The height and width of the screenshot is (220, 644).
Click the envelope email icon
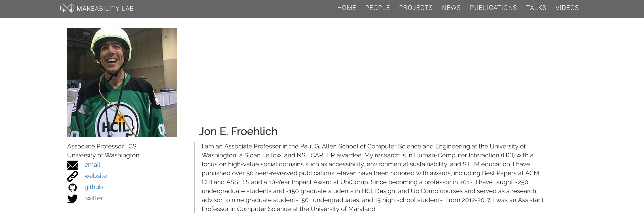point(72,165)
